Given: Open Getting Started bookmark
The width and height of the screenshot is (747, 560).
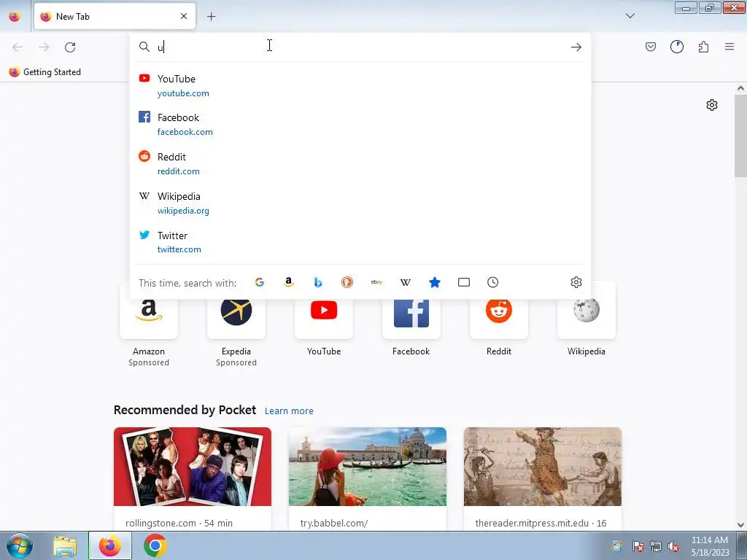Looking at the screenshot, I should [x=45, y=72].
